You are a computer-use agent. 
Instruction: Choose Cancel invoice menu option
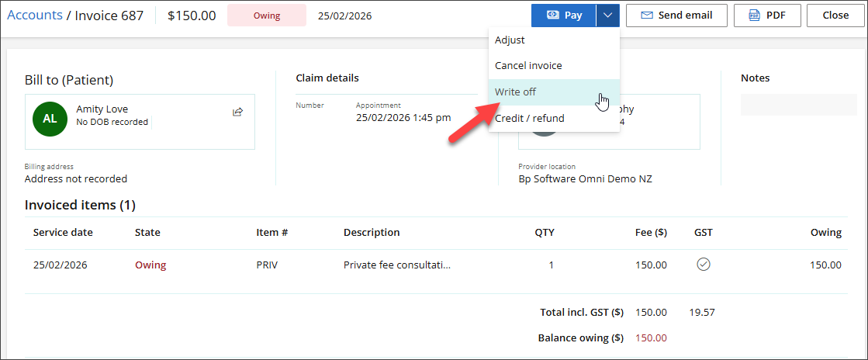[528, 66]
